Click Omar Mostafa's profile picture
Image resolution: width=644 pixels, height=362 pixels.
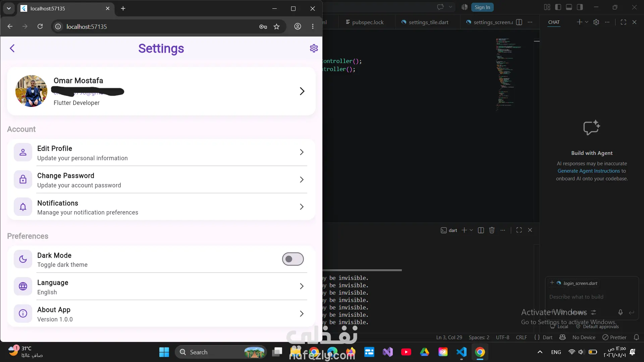coord(31,91)
